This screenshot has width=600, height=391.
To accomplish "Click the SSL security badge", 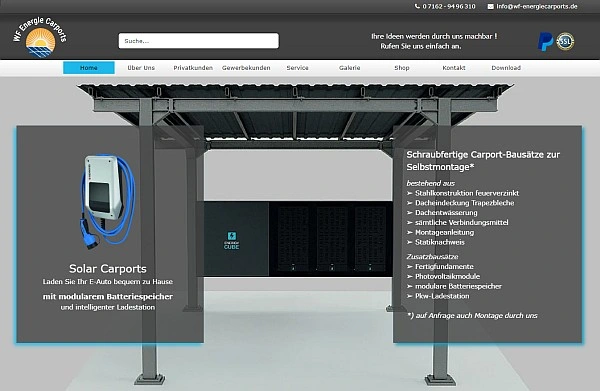I will [565, 41].
